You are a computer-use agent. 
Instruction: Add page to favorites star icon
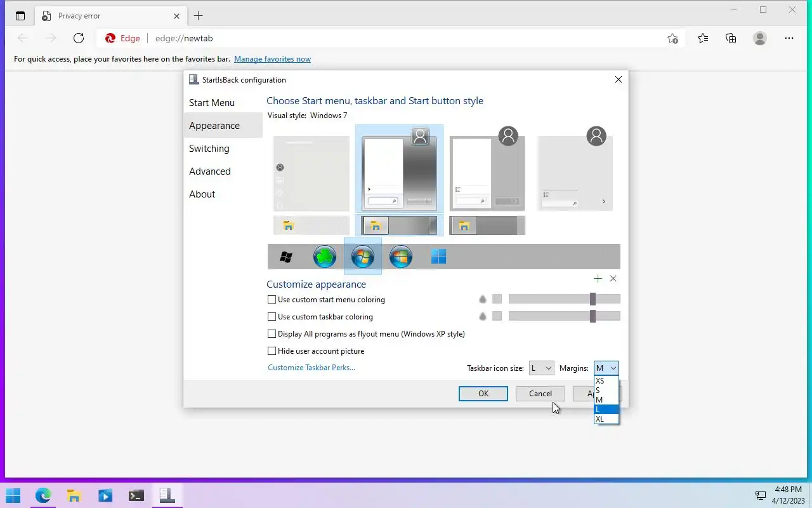[x=673, y=38]
